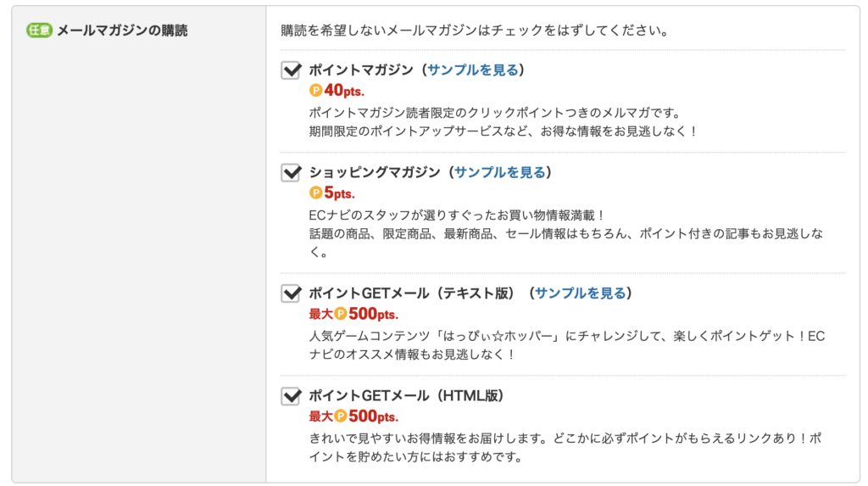
Task: Click the coin icon under ポイントGETメール（HTML版）
Action: (340, 416)
